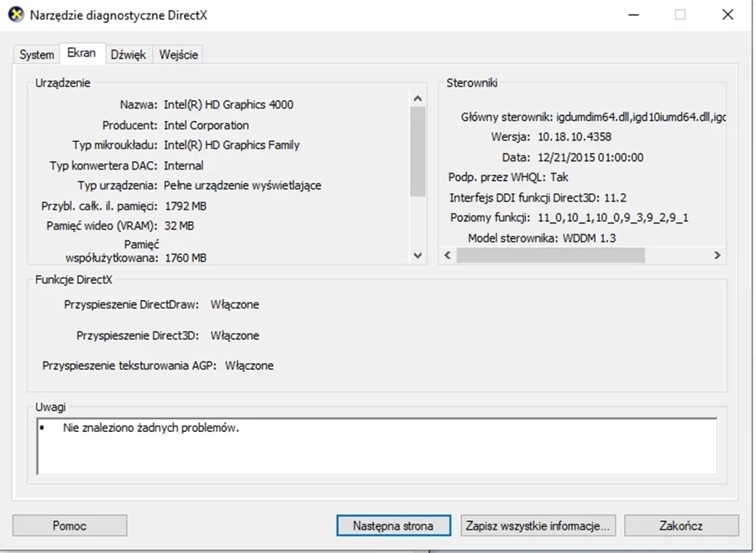Click Direct3D acceleration status Włączone
The image size is (756, 553).
click(235, 336)
